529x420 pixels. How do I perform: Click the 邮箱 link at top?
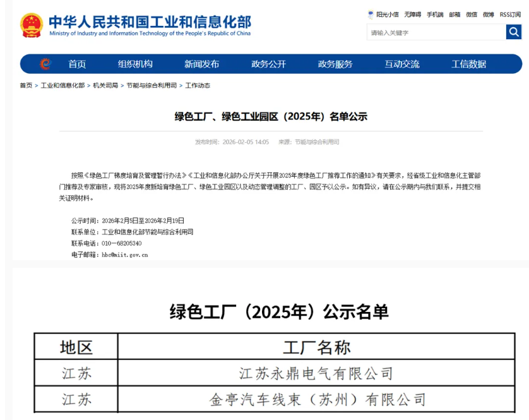pyautogui.click(x=455, y=15)
